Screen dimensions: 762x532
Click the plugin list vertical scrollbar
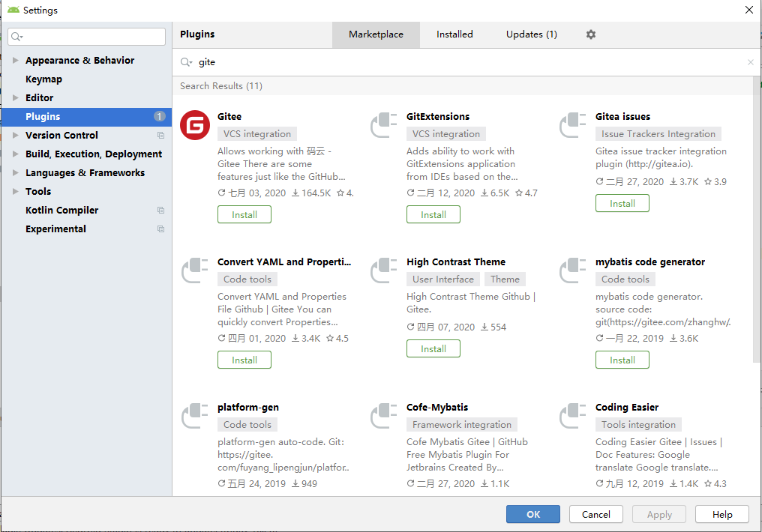pyautogui.click(x=756, y=220)
